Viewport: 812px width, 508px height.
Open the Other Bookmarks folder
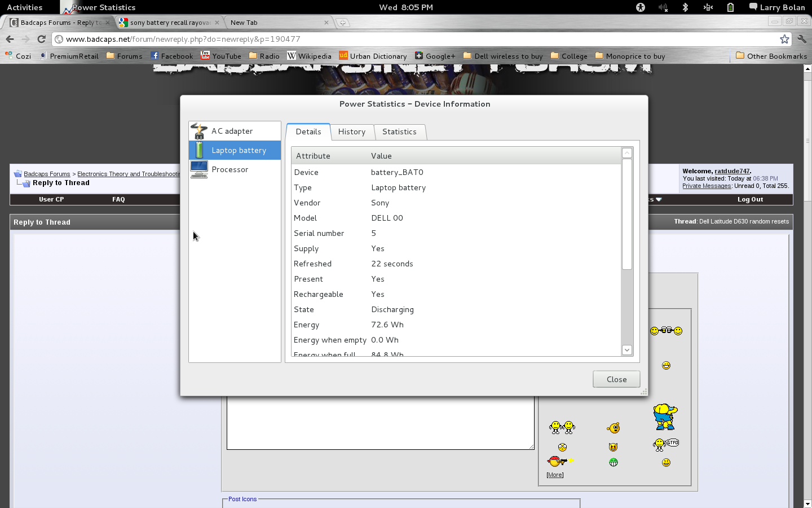coord(771,56)
